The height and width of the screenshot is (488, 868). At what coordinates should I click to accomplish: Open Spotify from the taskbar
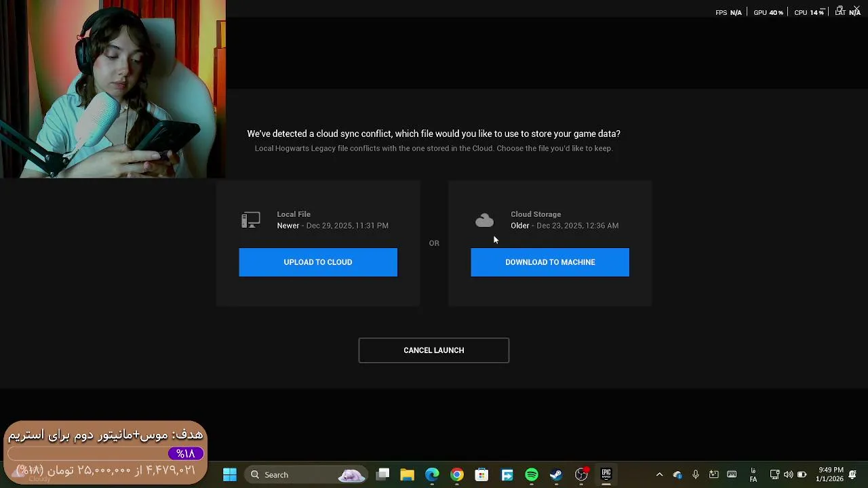pos(532,474)
